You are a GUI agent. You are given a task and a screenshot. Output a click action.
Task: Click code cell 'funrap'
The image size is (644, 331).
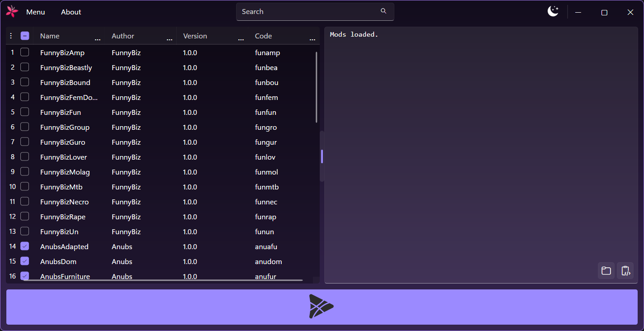coord(265,217)
